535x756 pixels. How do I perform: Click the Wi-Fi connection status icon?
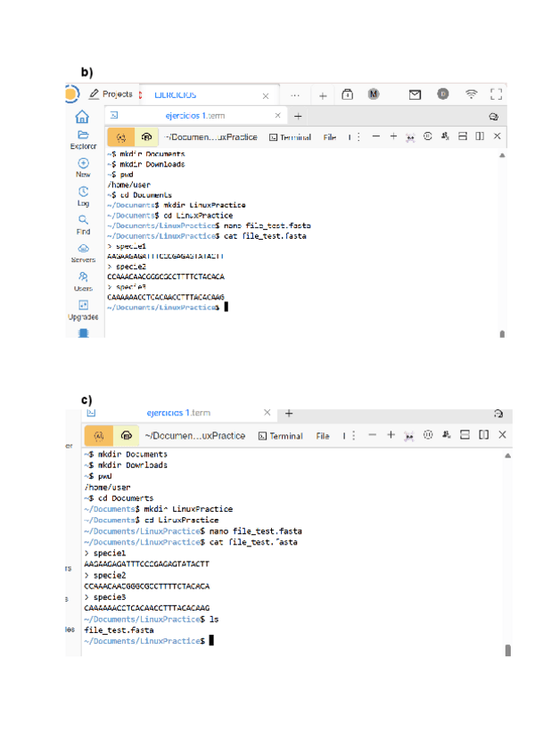[x=471, y=94]
